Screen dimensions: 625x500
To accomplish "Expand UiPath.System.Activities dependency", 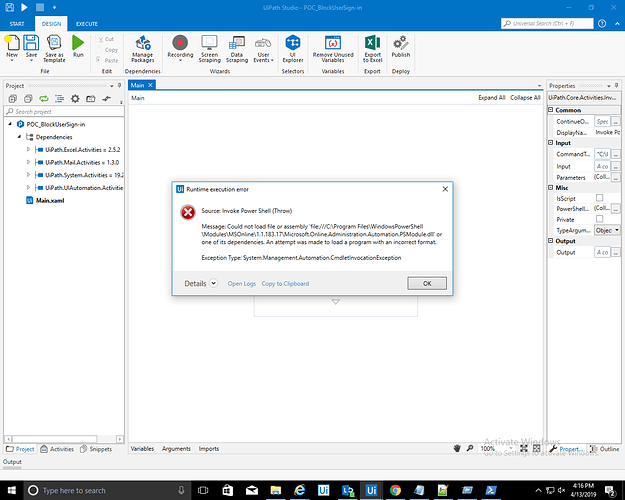I will click(x=28, y=175).
